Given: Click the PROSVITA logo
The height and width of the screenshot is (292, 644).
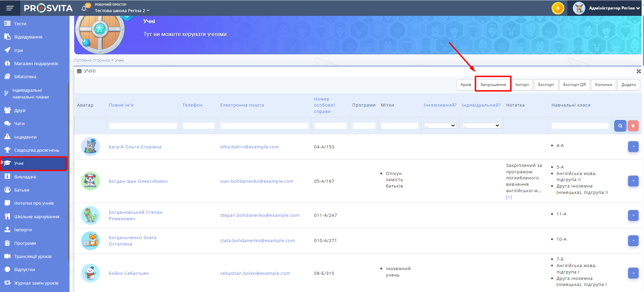Looking at the screenshot, I should pos(48,8).
